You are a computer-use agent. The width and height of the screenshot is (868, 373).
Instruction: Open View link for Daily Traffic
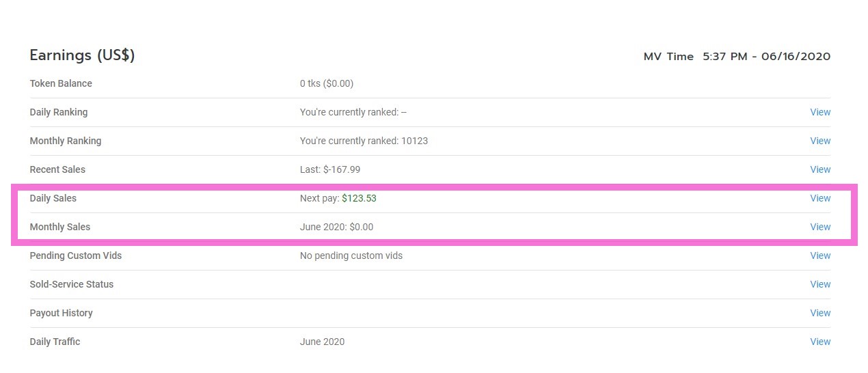tap(820, 342)
